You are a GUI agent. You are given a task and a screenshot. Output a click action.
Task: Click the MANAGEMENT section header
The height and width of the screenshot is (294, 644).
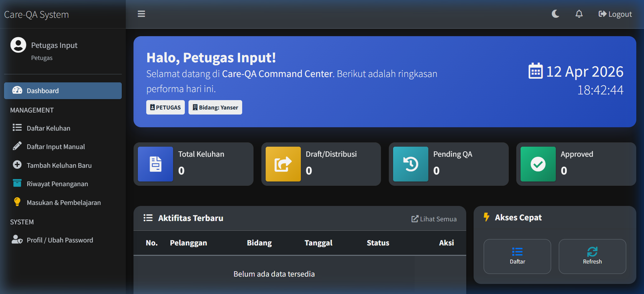(x=32, y=110)
